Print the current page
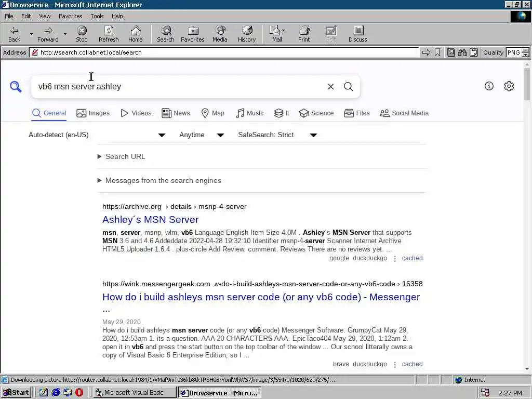The image size is (532, 399). pos(304,34)
